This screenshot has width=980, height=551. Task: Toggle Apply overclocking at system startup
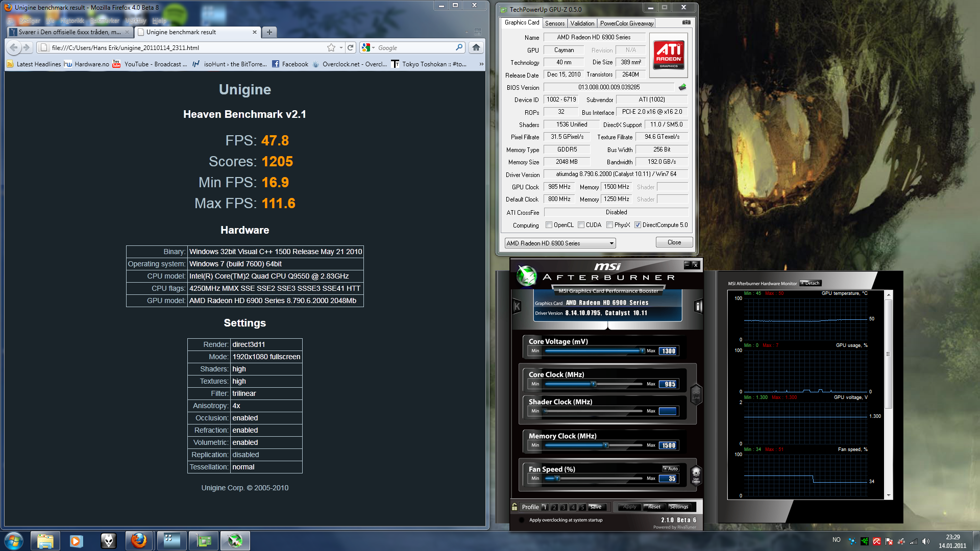point(522,520)
